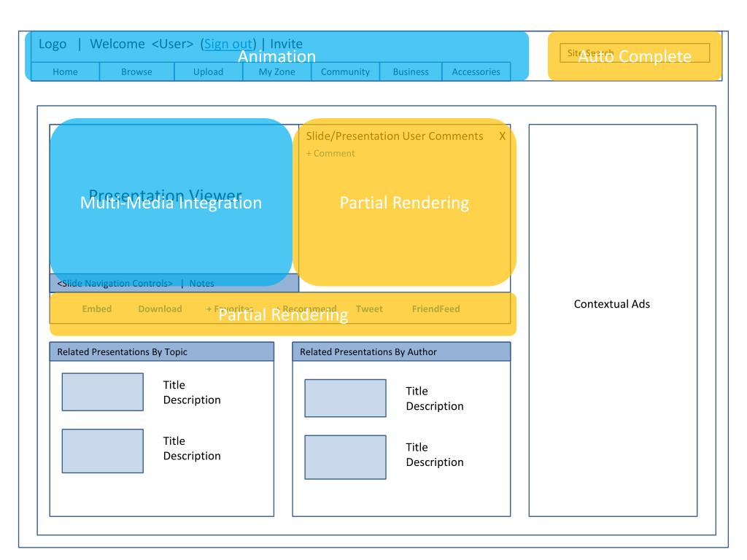Click the Download action
Viewport: 747px width, 560px height.
coord(160,309)
